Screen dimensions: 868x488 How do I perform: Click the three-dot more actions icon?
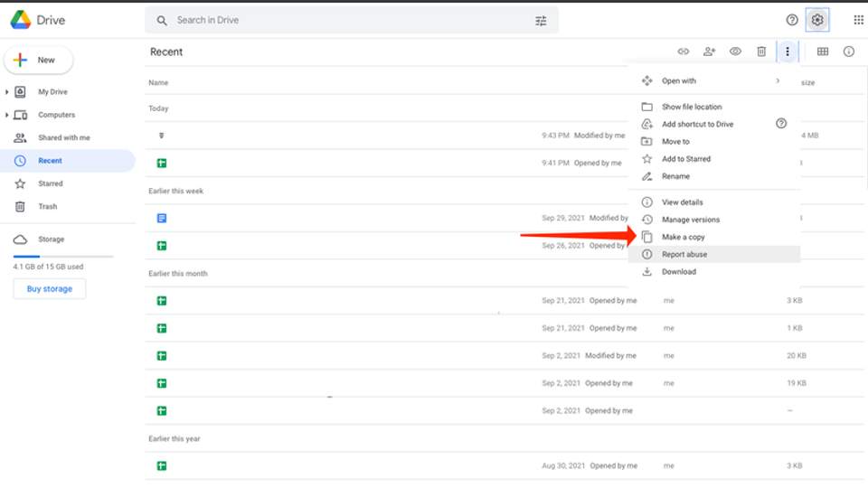[x=788, y=52]
